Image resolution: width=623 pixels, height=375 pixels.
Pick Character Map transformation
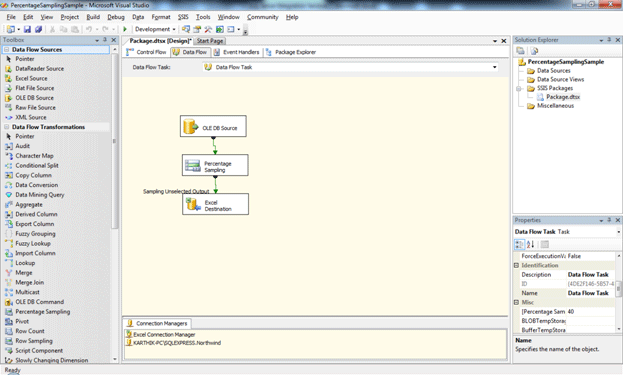[x=34, y=156]
